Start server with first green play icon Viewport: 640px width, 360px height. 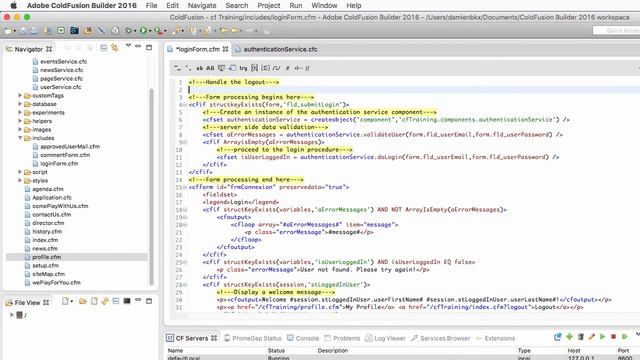pos(602,337)
